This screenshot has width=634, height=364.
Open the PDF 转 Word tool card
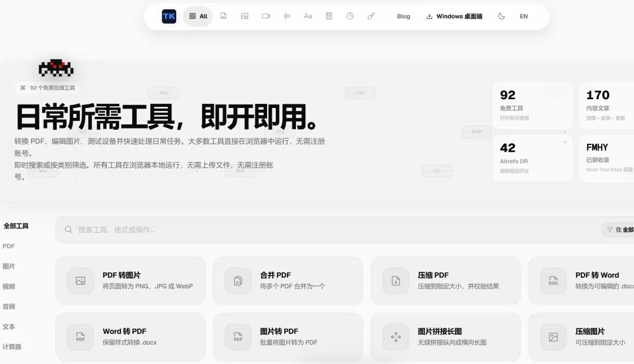(x=581, y=281)
